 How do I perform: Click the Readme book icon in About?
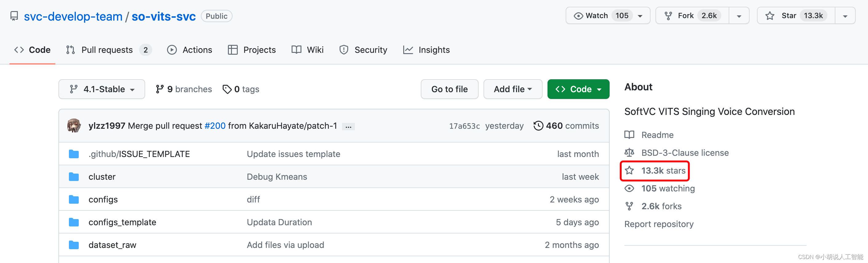pos(629,135)
